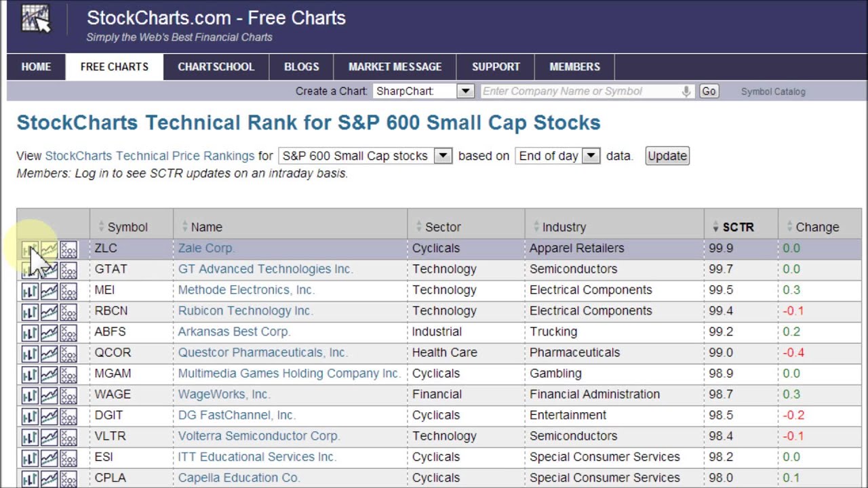
Task: Open ITT Educational Services Inc. link
Action: 257,457
